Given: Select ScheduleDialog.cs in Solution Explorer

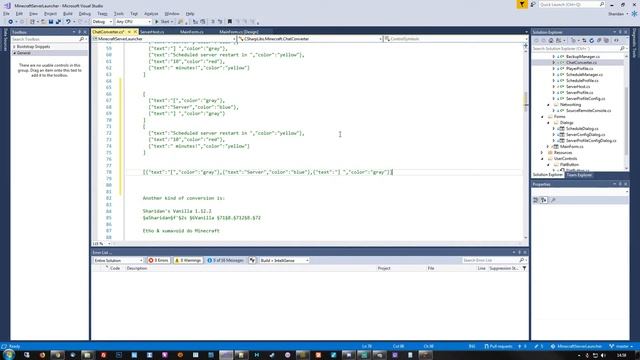Looking at the screenshot, I should pos(582,129).
